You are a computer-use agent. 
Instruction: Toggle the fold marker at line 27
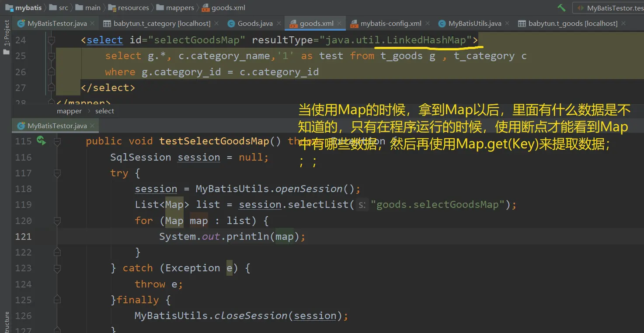(51, 88)
